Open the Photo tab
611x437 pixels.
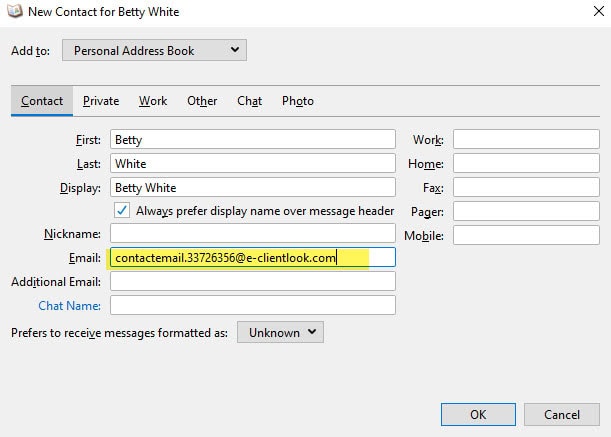tap(298, 101)
